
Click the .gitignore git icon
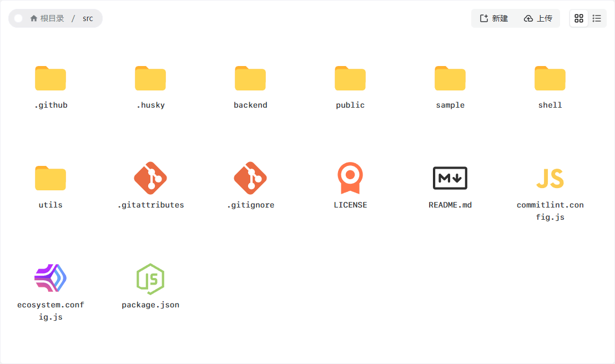point(250,178)
